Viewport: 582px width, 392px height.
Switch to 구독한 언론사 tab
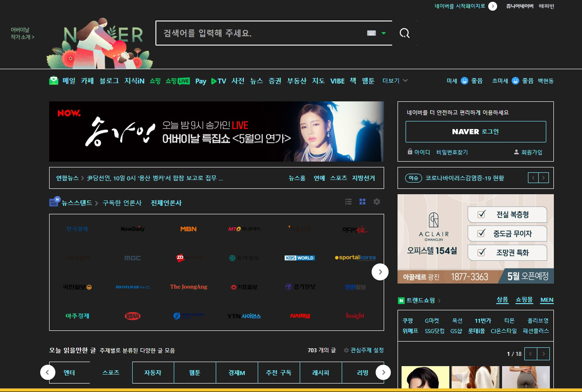[x=122, y=203]
